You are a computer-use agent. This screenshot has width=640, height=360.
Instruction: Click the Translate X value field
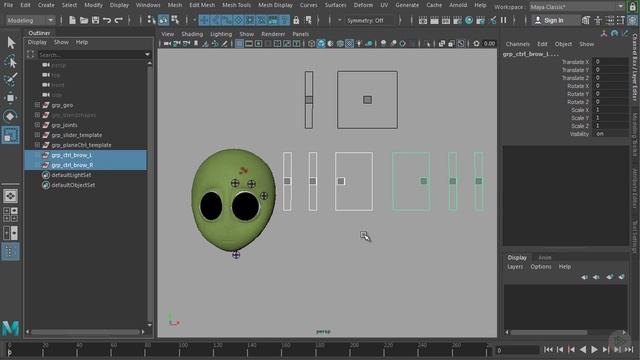(x=610, y=62)
